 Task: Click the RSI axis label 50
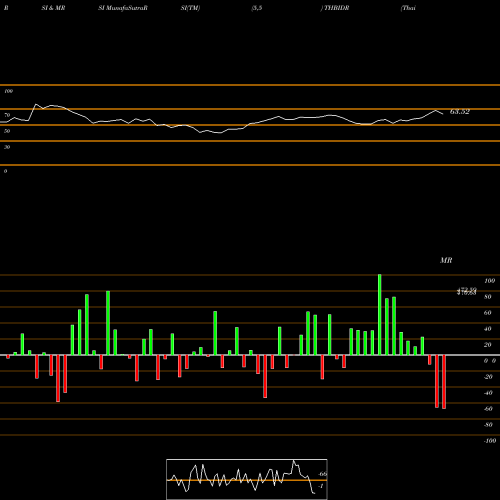[7, 131]
